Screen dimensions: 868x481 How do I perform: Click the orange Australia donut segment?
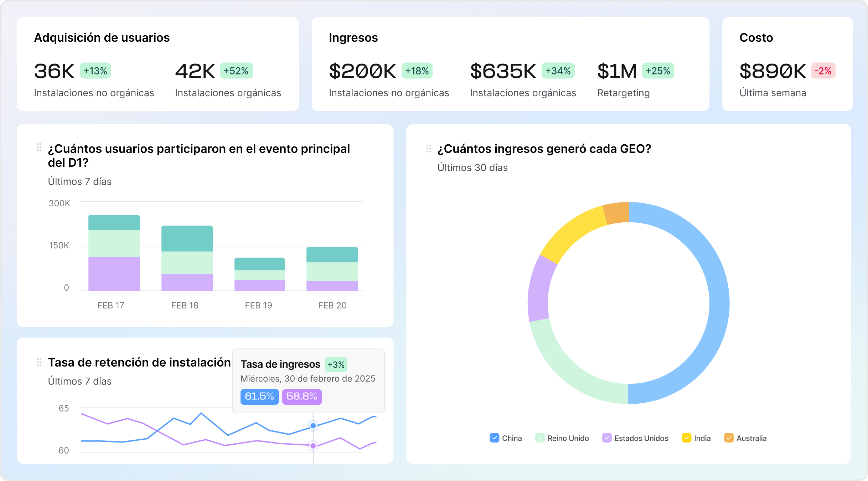point(616,213)
